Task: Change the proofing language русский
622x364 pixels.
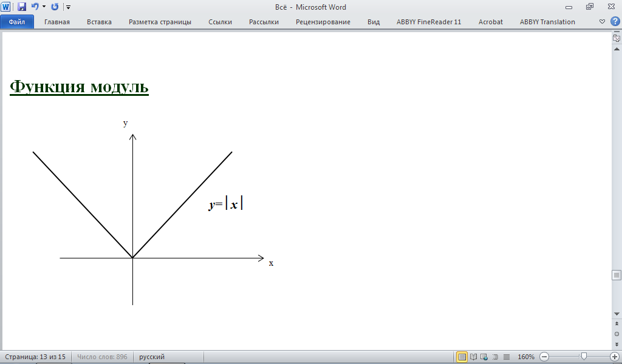Action: [x=151, y=357]
